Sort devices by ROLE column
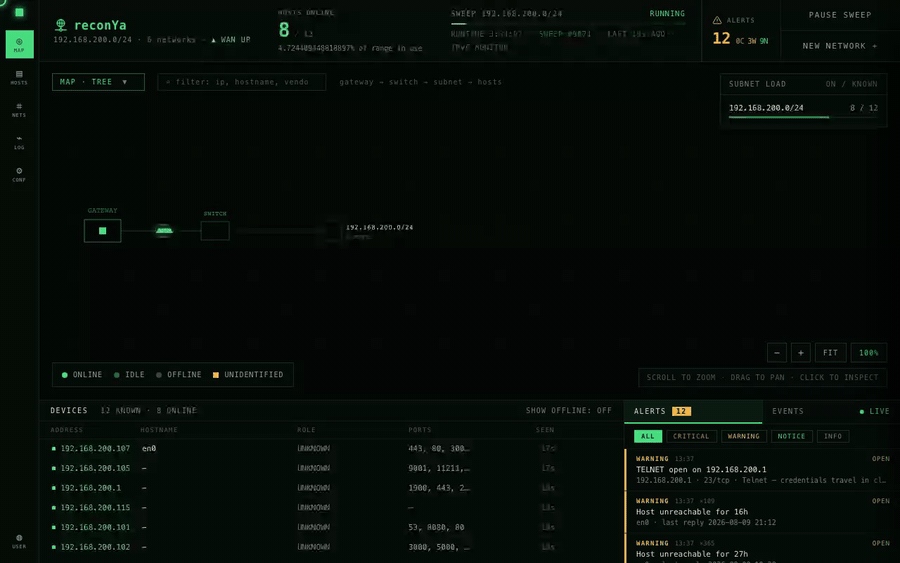This screenshot has width=900, height=563. click(x=307, y=430)
